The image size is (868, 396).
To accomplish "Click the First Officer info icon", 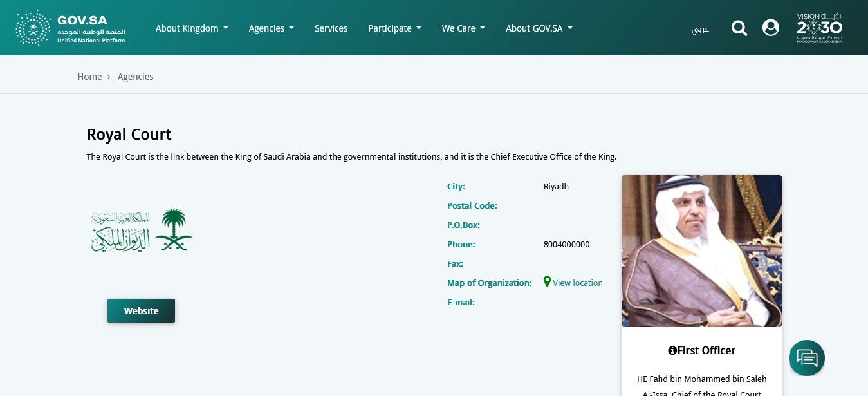I will (x=672, y=350).
